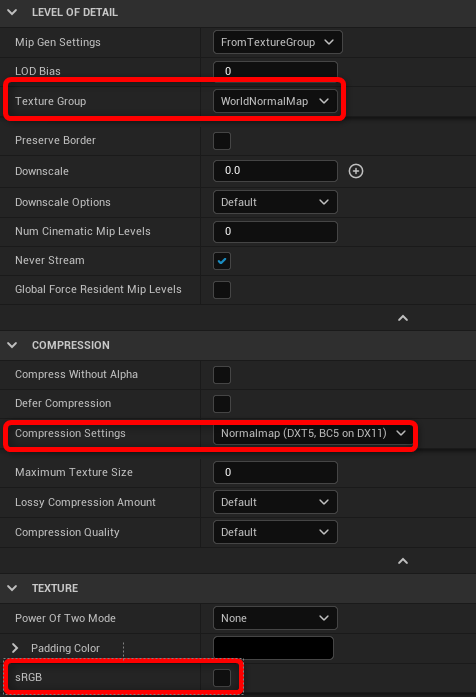476x697 pixels.
Task: Collapse the Texture section header
Action: click(x=12, y=588)
